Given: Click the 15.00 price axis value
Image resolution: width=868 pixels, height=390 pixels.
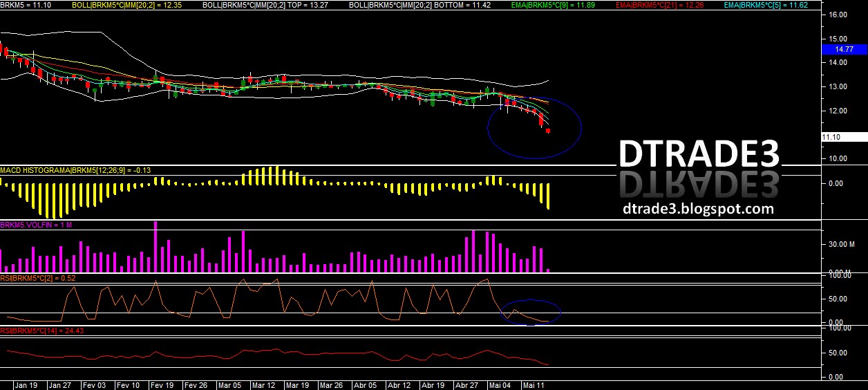Looking at the screenshot, I should pos(838,39).
